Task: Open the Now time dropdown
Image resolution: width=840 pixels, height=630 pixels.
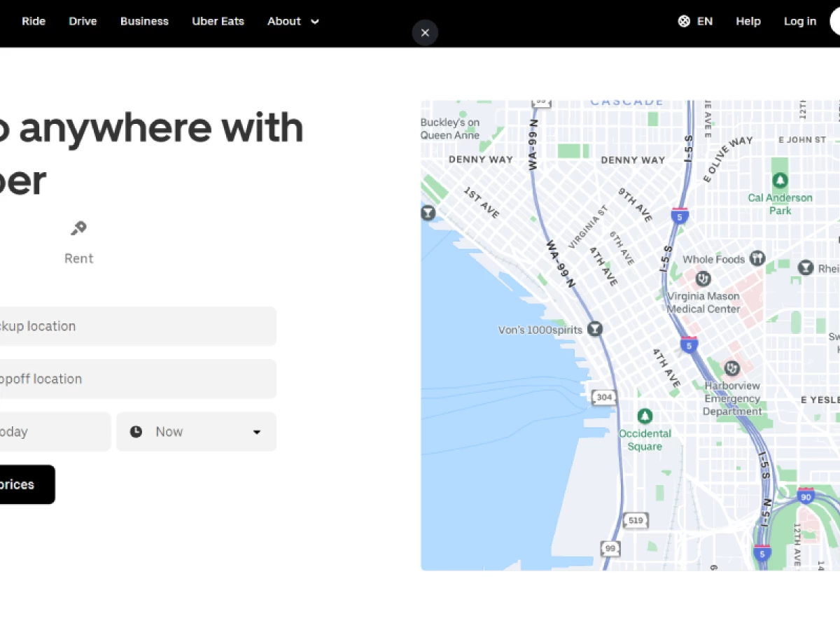Action: pos(197,432)
